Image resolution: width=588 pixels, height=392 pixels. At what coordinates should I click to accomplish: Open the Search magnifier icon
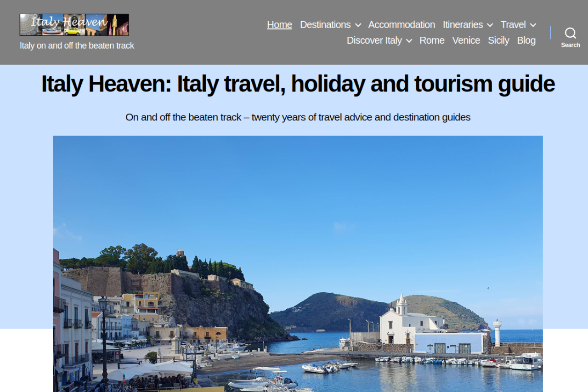(570, 33)
